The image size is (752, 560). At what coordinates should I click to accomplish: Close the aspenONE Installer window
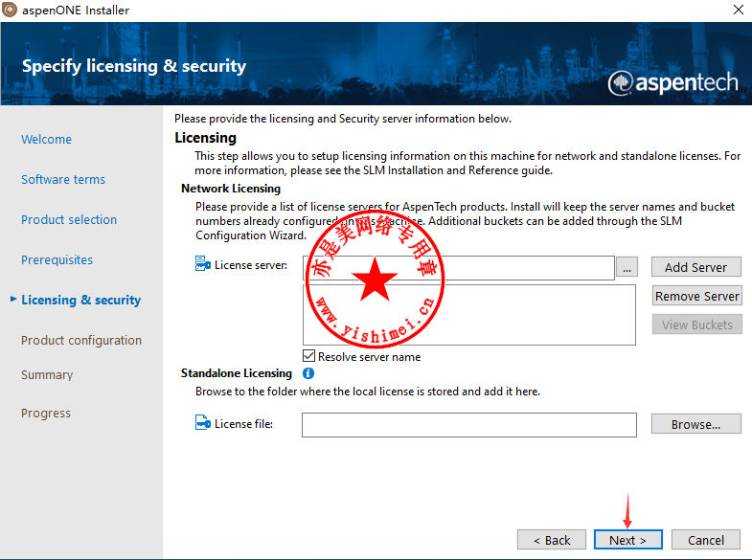point(738,10)
